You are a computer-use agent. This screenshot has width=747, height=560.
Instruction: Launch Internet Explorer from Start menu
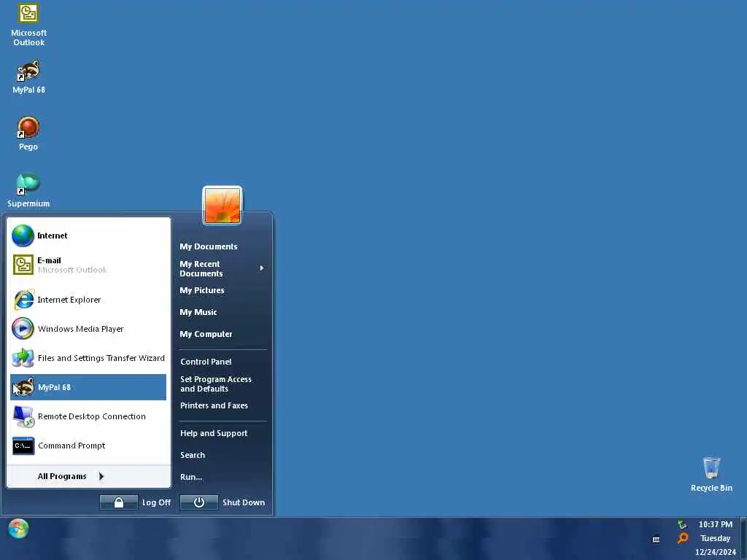pos(88,300)
